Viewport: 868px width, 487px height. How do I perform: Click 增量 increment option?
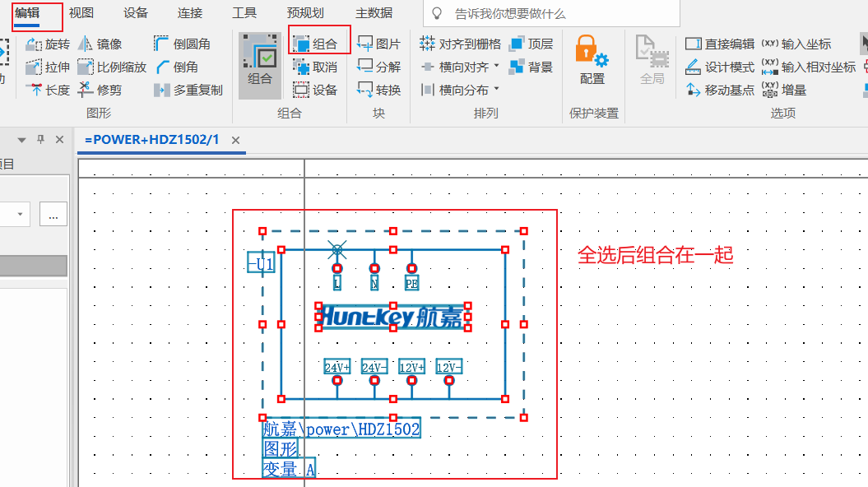tap(784, 90)
